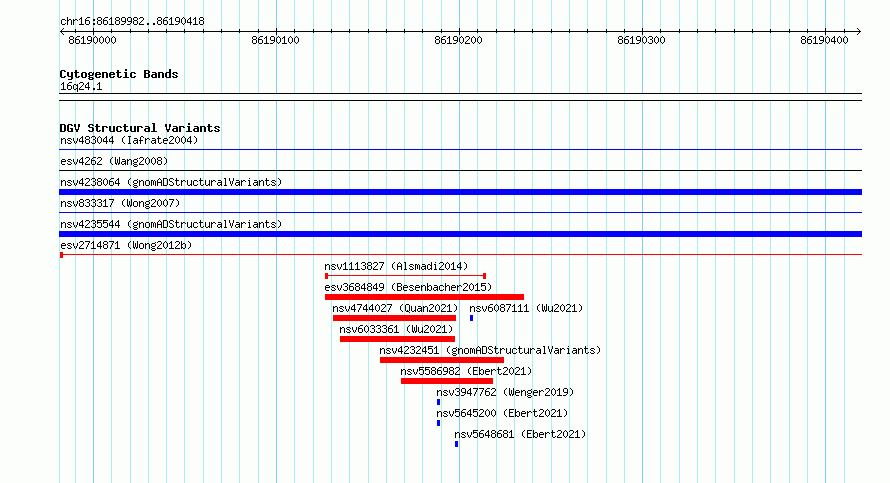The image size is (890, 483).
Task: Click the 86190100 ruler position
Action: coord(275,40)
